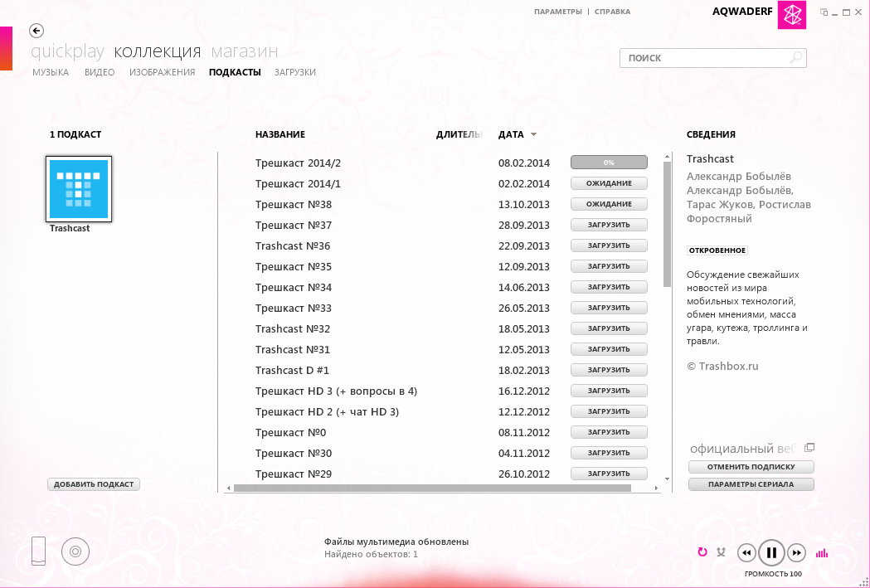Click ОТМЕНИТЬ ПОДПИСКУ button
870x588 pixels.
[x=751, y=467]
